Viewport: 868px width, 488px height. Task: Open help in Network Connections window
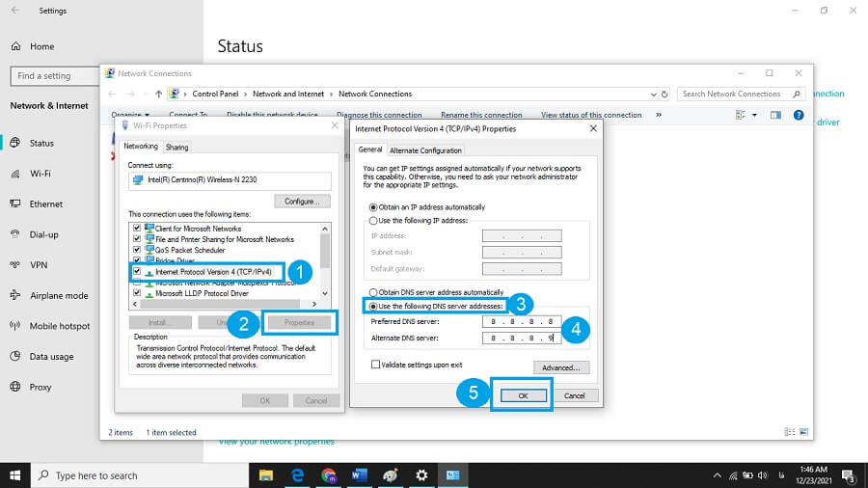799,115
